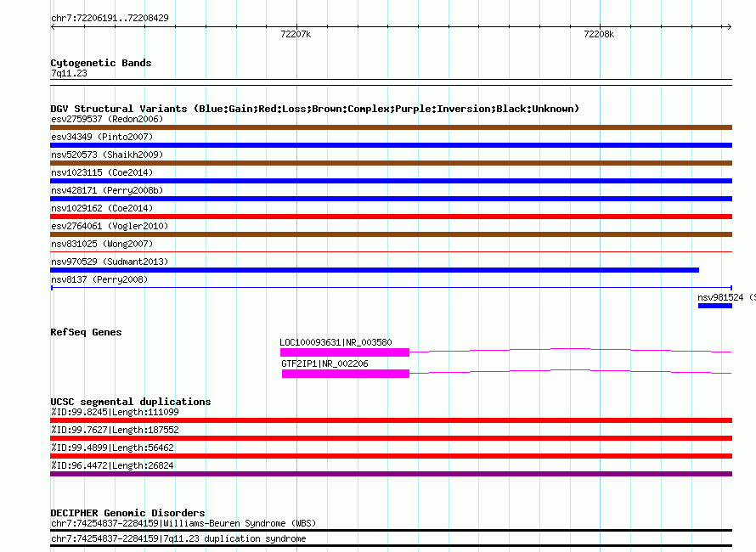Click the LOC100093631|NR_003580 gene label
The width and height of the screenshot is (756, 552).
pos(336,342)
